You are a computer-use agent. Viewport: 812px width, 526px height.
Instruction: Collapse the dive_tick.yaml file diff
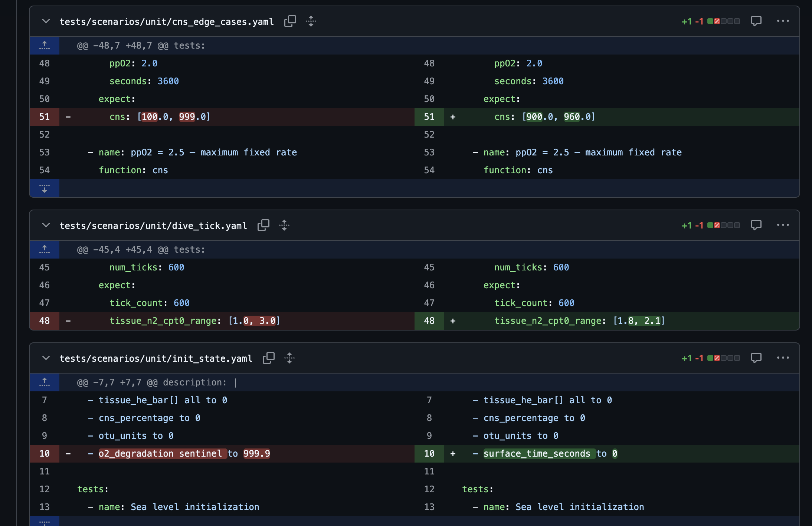click(46, 225)
